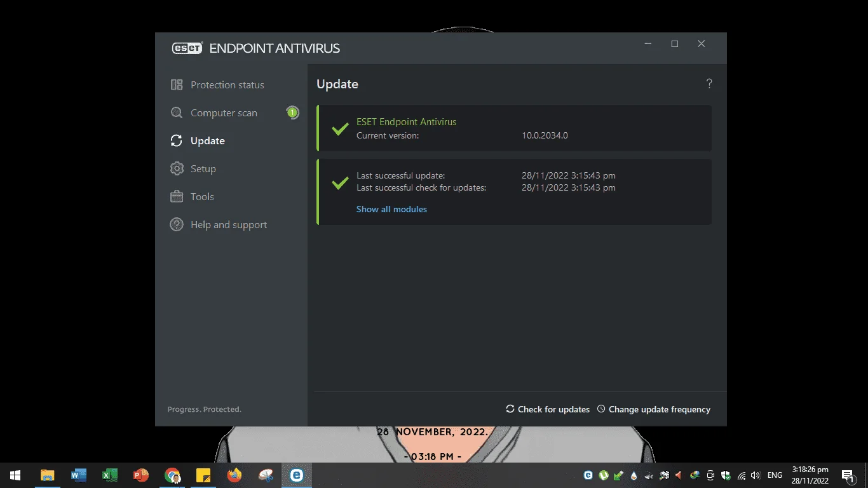Click the ESET tray icon
The width and height of the screenshot is (868, 488).
click(x=588, y=475)
